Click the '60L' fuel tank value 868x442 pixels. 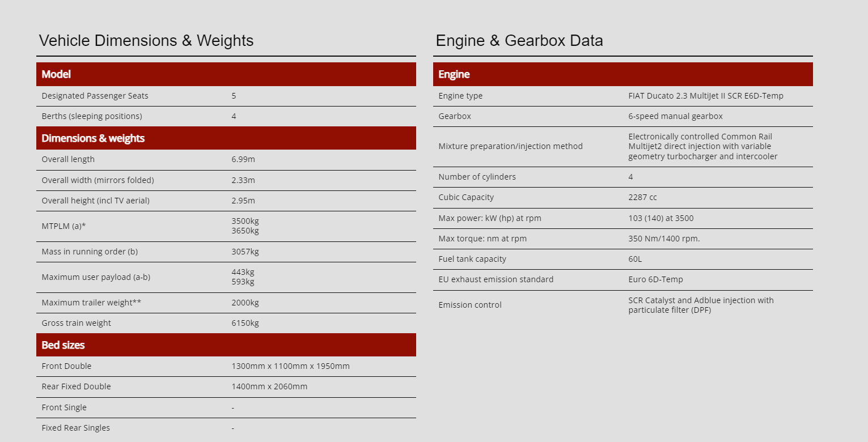pyautogui.click(x=635, y=259)
